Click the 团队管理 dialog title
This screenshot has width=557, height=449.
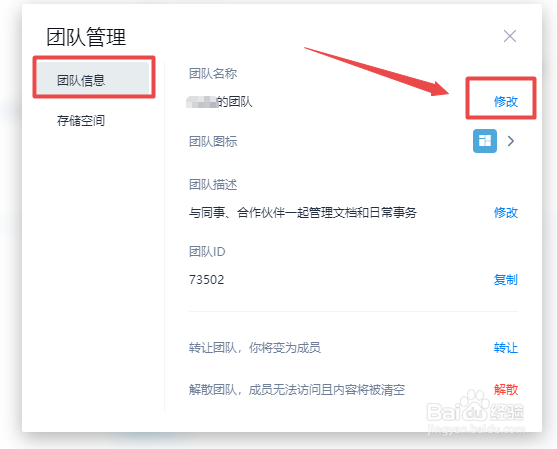click(x=86, y=37)
